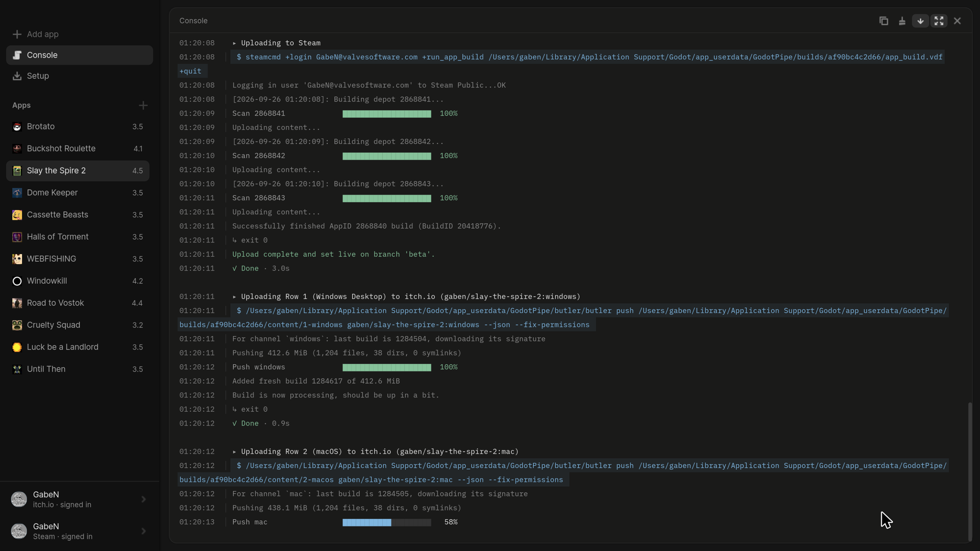Select the WEBFISHING app icon
This screenshot has height=551, width=980.
tap(17, 259)
